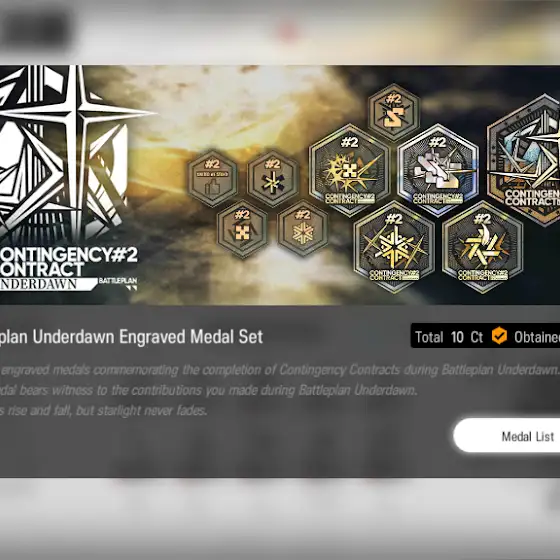Click the Total 10 Ct counter
The image size is (560, 560).
click(x=449, y=337)
